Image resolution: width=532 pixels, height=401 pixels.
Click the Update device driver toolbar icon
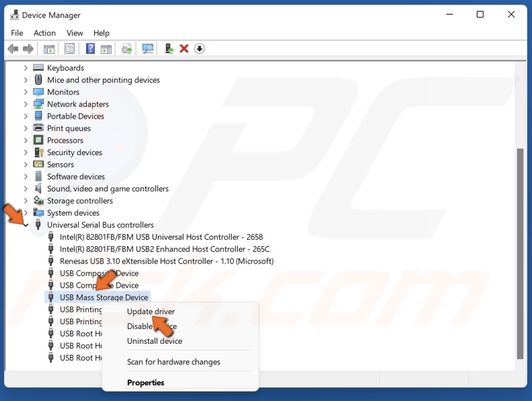pyautogui.click(x=127, y=49)
